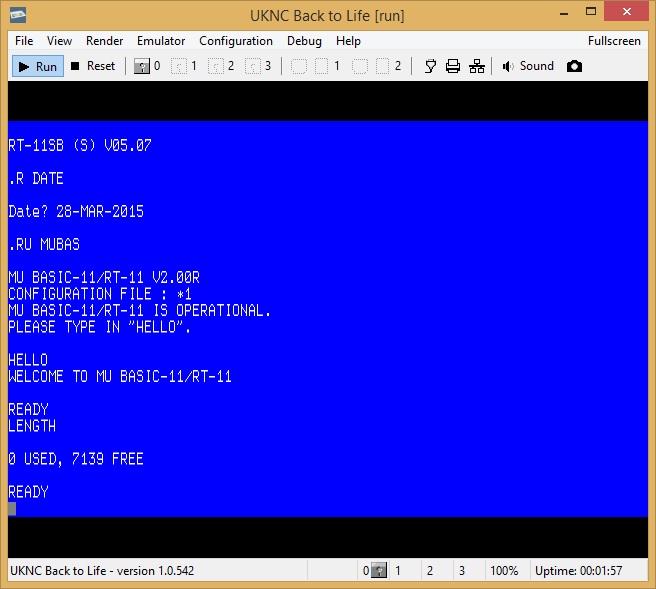
Task: Toggle the Fullscreen mode option
Action: pyautogui.click(x=614, y=41)
